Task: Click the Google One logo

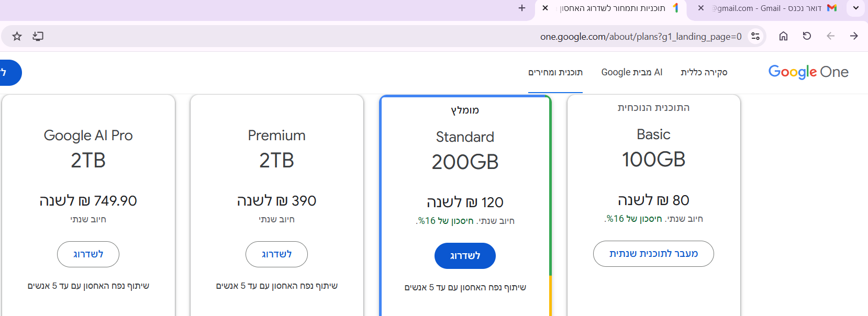Action: (808, 72)
